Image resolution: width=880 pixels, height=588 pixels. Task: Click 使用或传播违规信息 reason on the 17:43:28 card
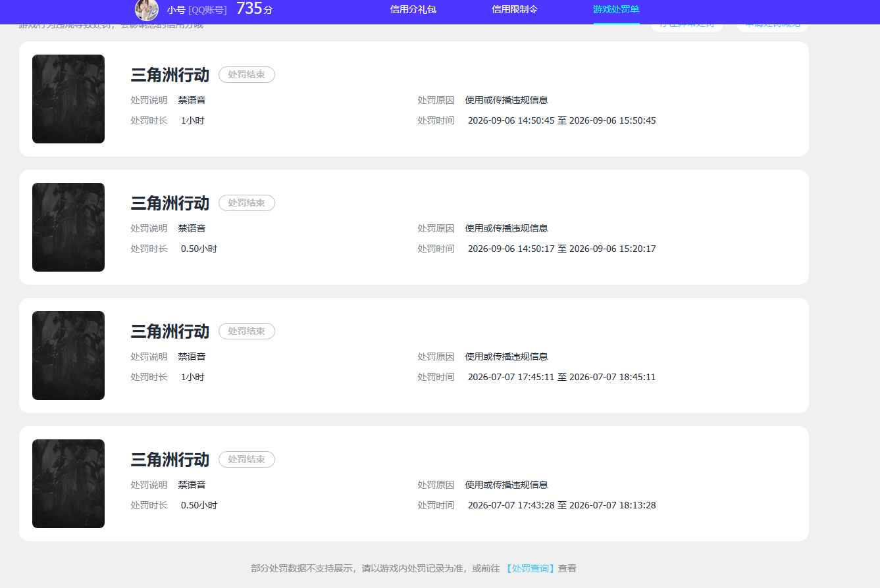[507, 485]
